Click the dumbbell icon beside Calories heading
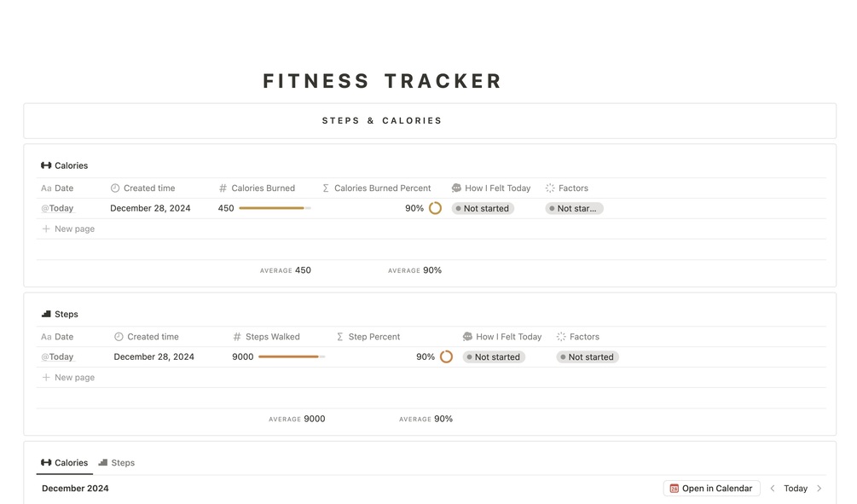This screenshot has width=857, height=504. pos(46,165)
